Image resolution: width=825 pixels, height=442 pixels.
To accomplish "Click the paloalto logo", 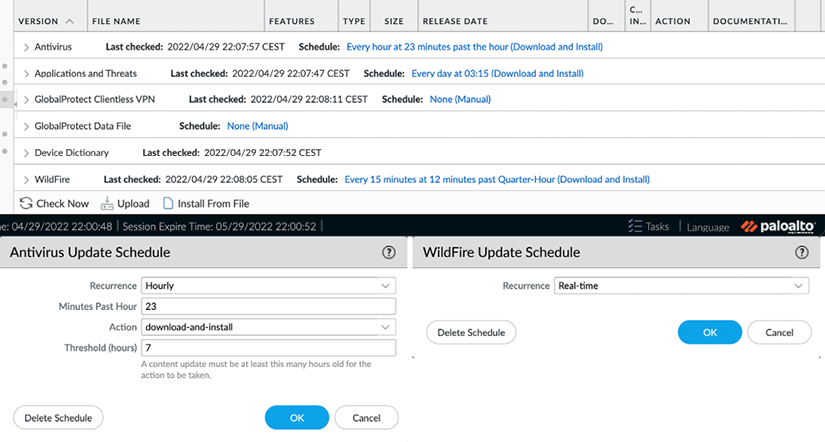I will point(778,226).
